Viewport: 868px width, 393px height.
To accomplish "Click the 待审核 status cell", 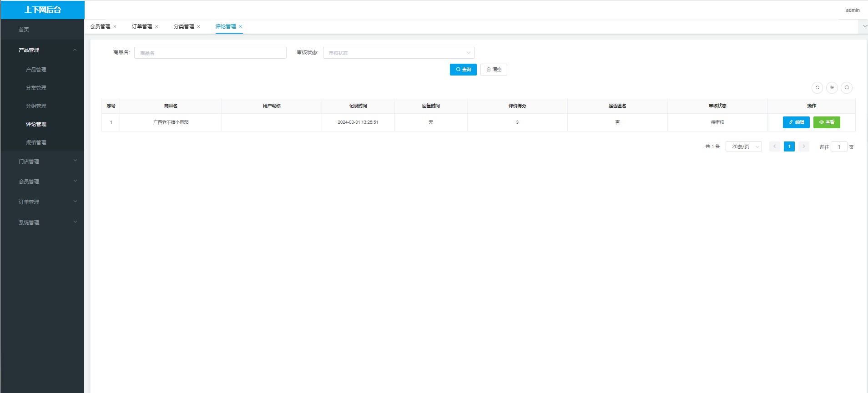I will (717, 122).
